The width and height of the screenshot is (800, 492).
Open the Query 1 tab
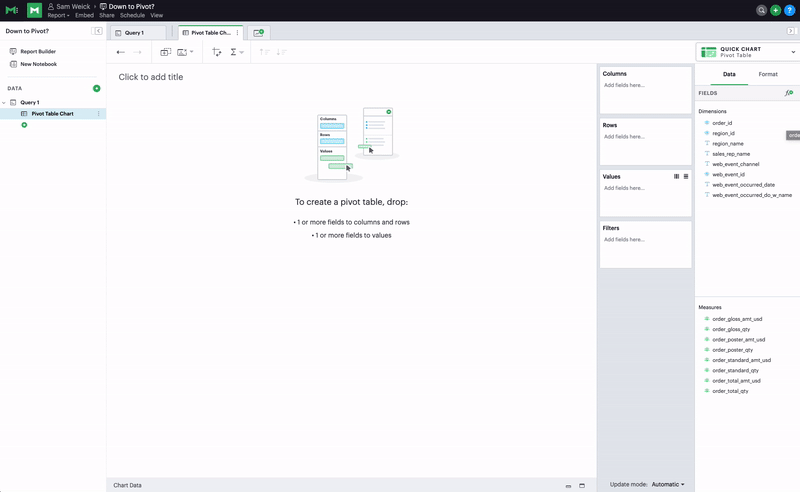tap(134, 33)
